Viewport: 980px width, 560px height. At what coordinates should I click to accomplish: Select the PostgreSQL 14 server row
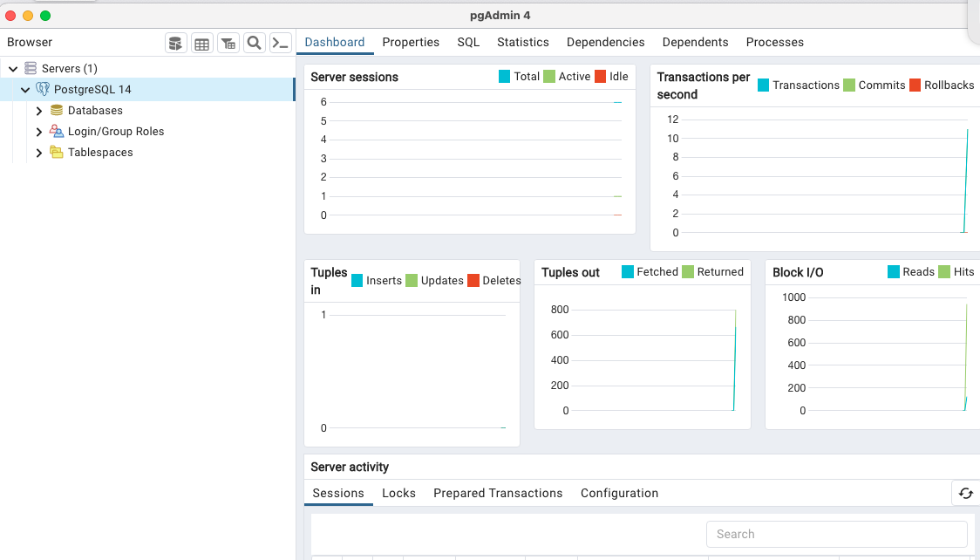[x=146, y=89]
